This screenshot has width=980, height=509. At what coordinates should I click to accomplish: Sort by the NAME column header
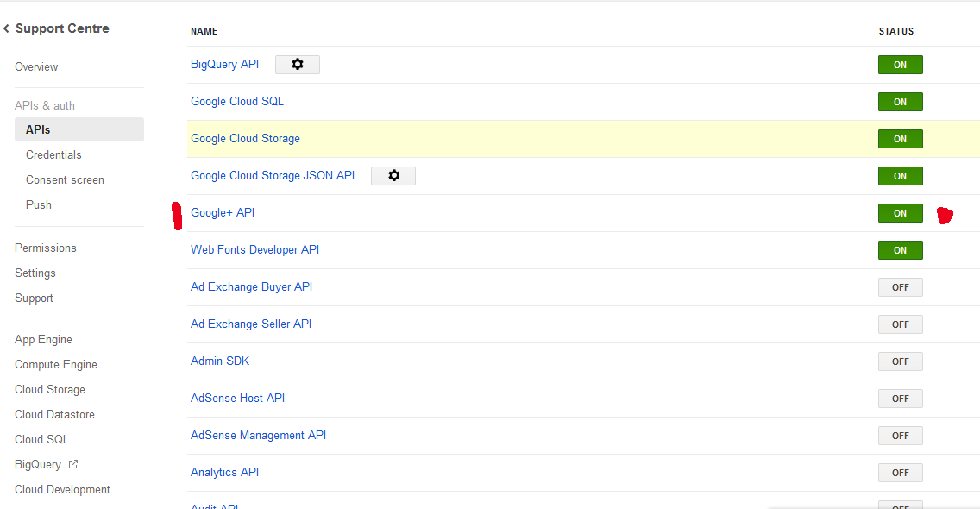point(204,31)
